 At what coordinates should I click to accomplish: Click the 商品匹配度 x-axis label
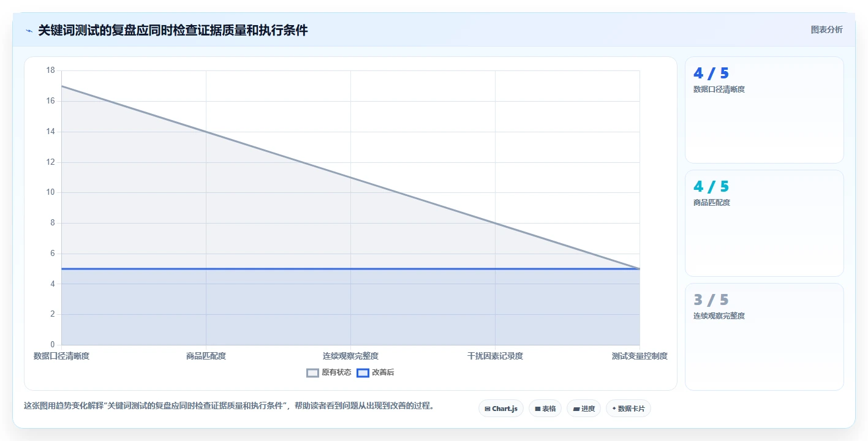[206, 356]
